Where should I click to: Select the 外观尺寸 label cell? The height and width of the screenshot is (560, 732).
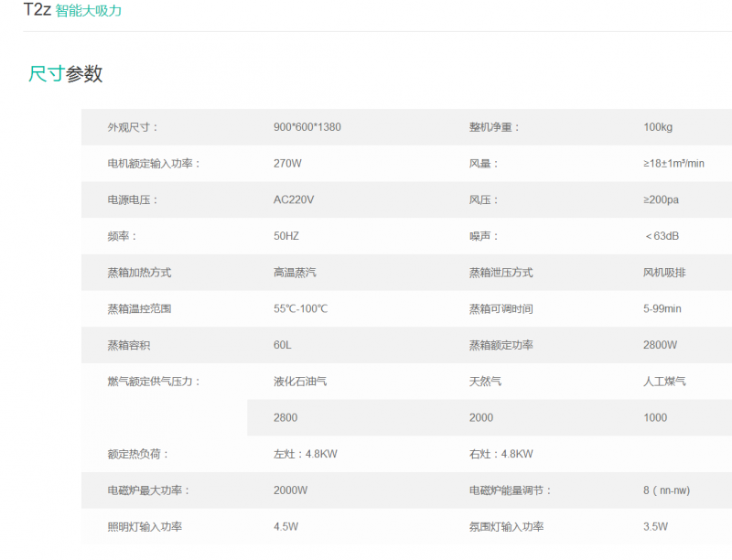[133, 127]
